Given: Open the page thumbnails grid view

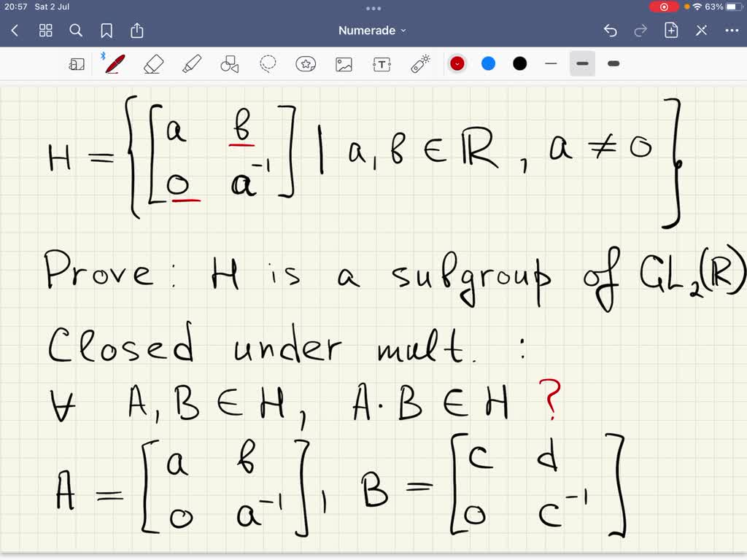Looking at the screenshot, I should click(45, 30).
